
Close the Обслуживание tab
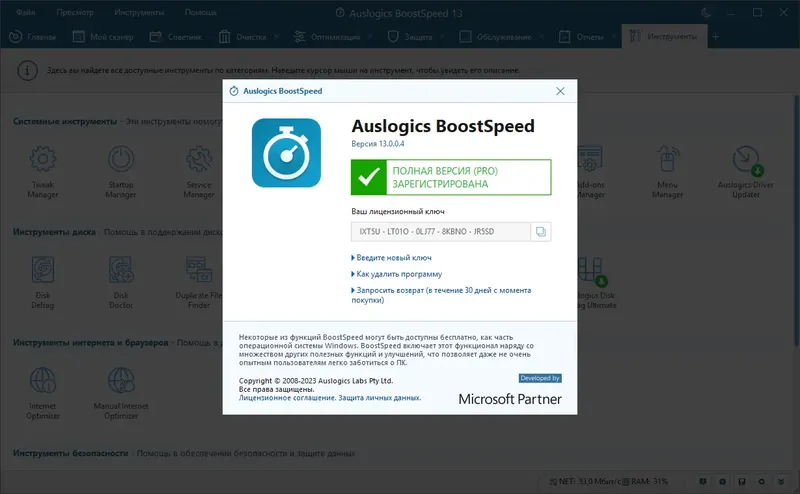pyautogui.click(x=542, y=37)
